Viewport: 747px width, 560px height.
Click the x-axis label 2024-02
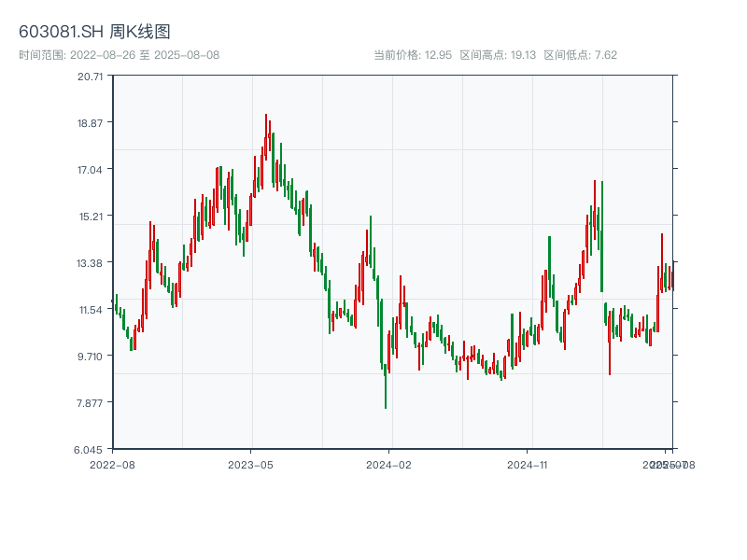388,465
